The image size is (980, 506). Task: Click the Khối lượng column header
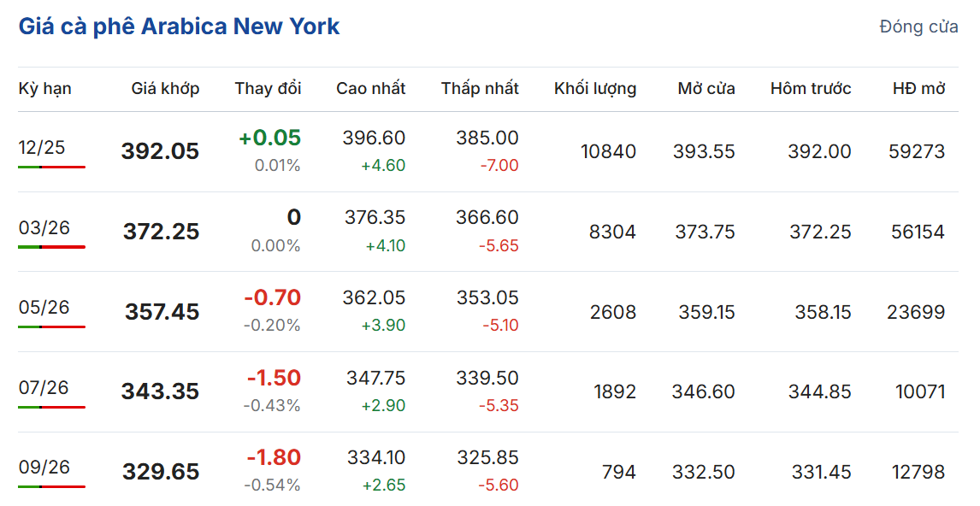point(594,88)
